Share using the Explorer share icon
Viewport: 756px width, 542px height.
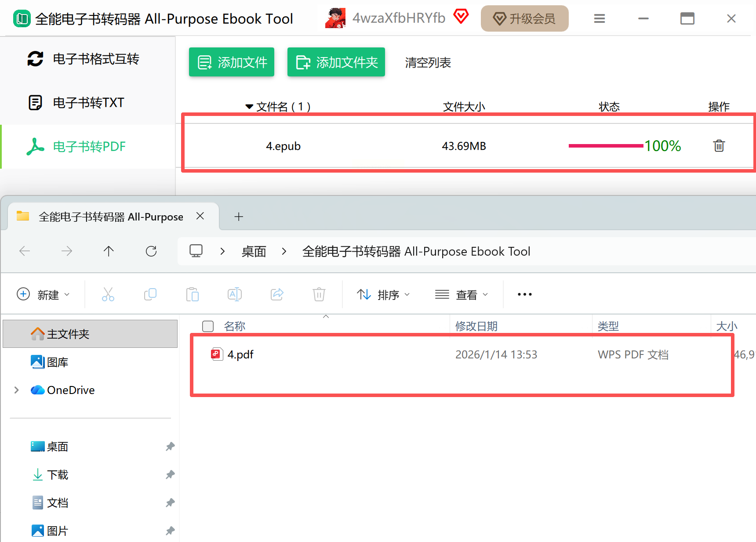click(x=277, y=294)
